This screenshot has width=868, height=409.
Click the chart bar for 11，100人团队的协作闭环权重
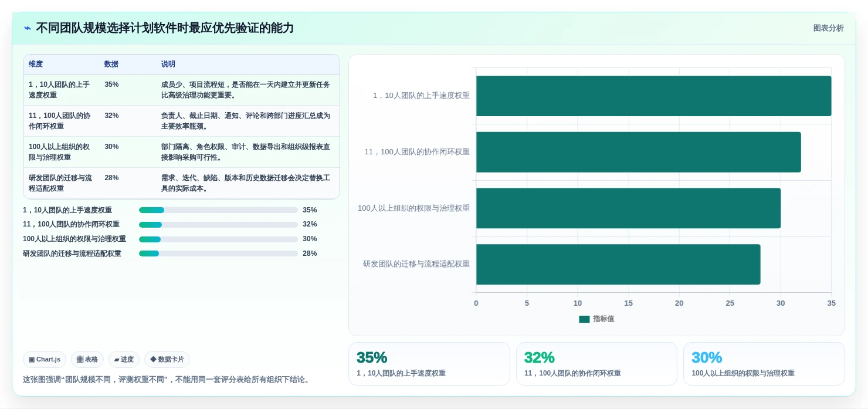point(638,152)
